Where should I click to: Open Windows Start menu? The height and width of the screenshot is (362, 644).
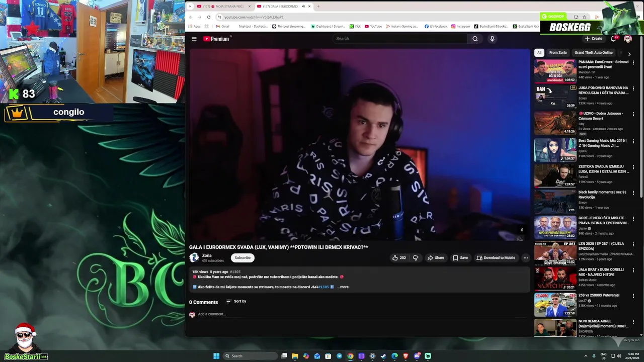coord(216,356)
